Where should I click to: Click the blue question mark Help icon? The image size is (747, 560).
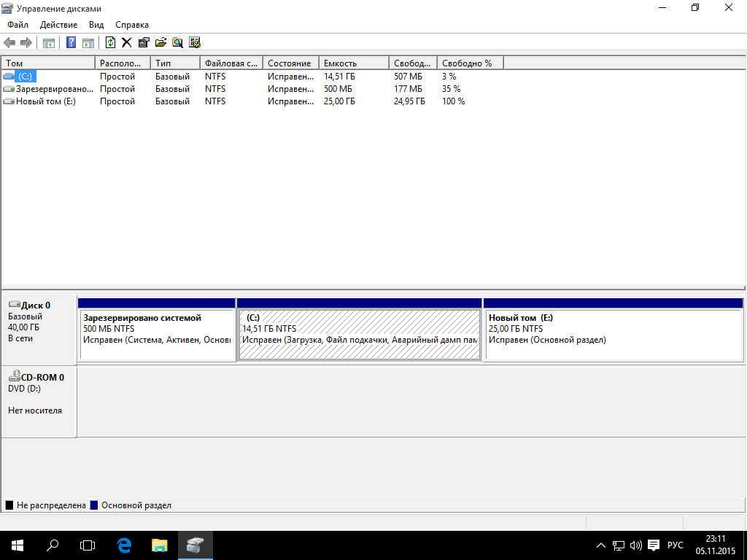coord(71,43)
